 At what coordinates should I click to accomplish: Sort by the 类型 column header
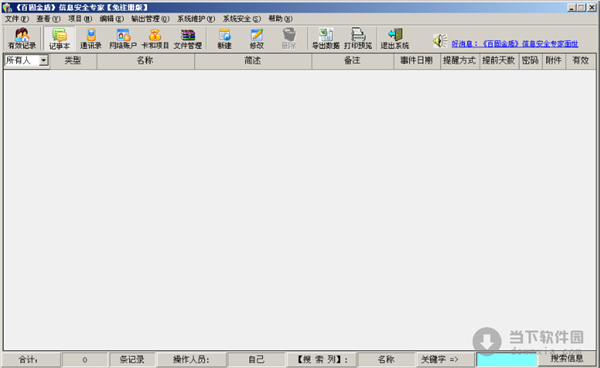coord(73,60)
